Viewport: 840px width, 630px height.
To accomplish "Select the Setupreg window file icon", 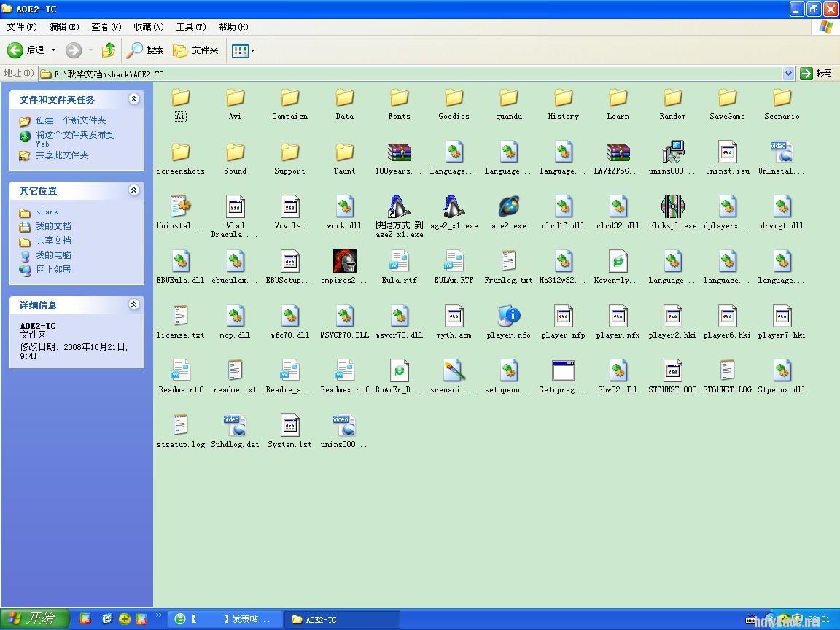I will coord(563,371).
